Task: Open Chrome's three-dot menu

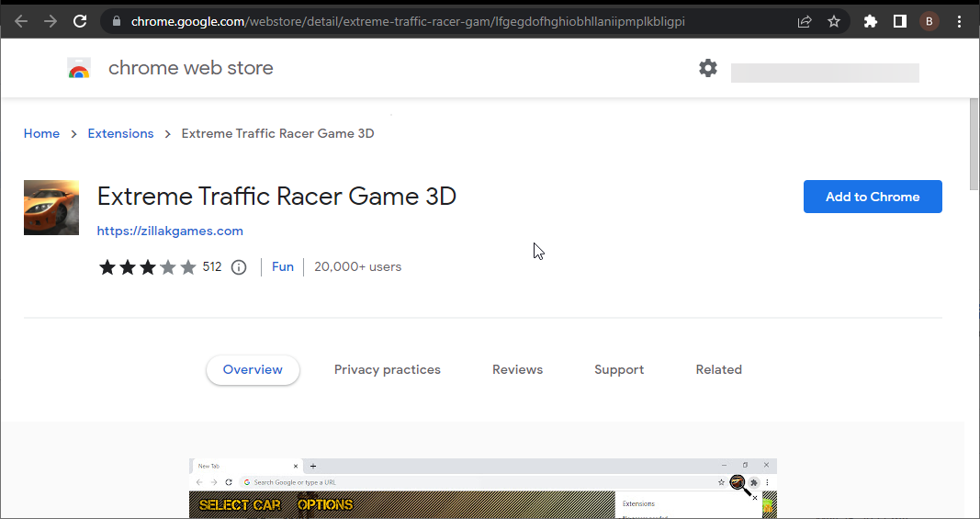Action: point(960,21)
